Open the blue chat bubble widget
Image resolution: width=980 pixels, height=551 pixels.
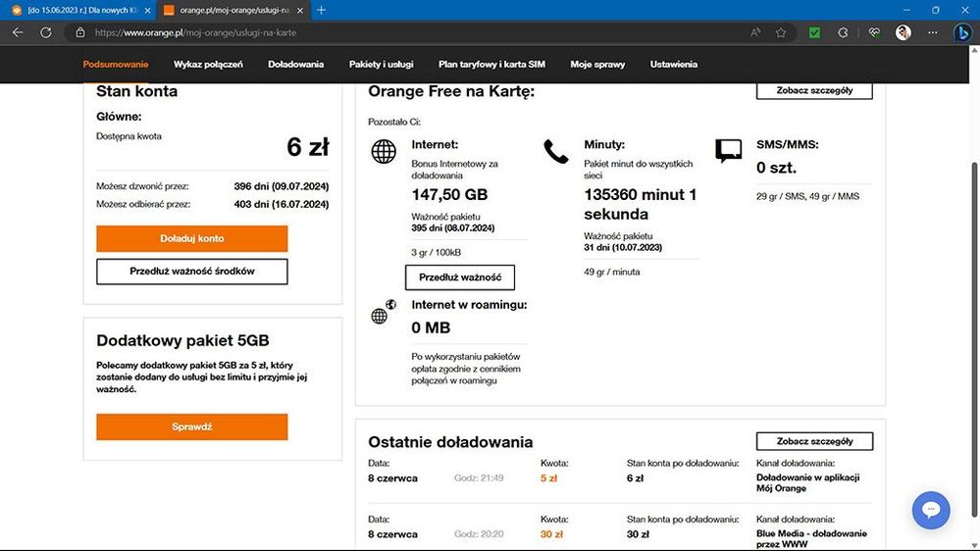coord(931,510)
